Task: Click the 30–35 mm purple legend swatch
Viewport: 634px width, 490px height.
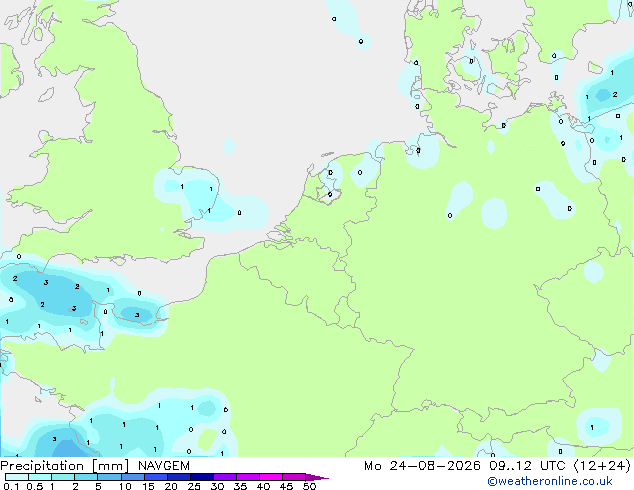Action: point(224,477)
